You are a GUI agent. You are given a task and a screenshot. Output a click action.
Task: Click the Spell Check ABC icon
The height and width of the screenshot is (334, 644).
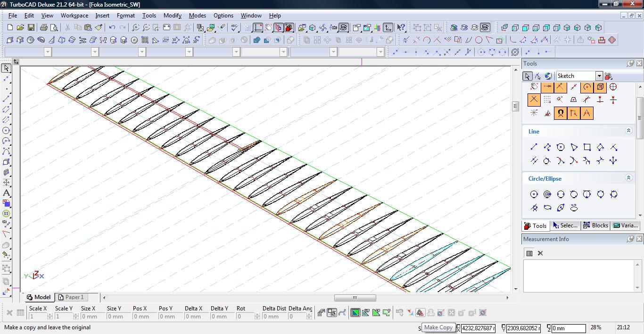click(234, 28)
